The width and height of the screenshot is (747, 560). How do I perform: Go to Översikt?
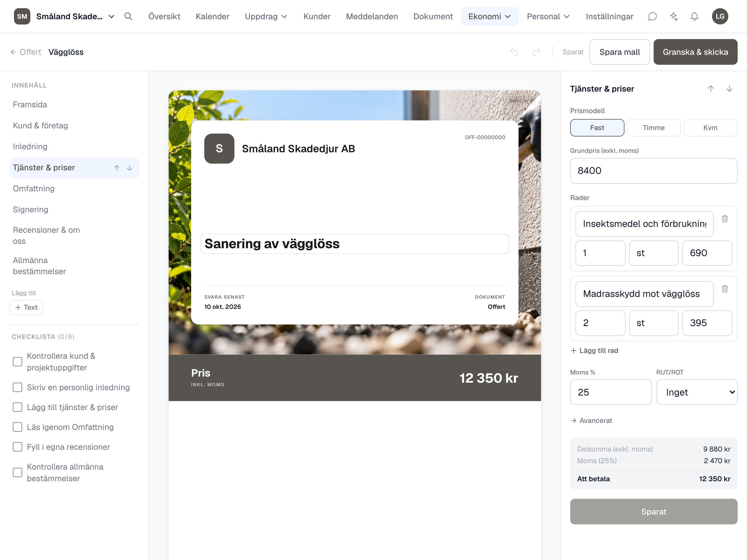tap(164, 16)
